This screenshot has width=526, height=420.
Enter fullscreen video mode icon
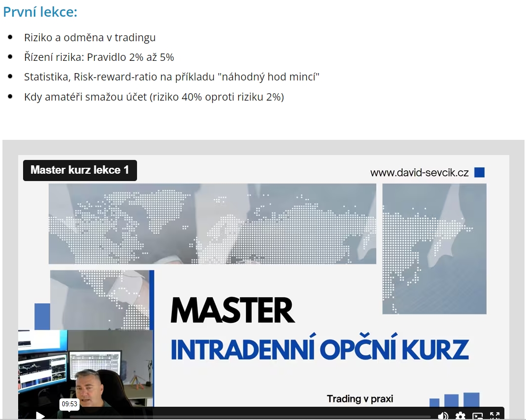[495, 416]
